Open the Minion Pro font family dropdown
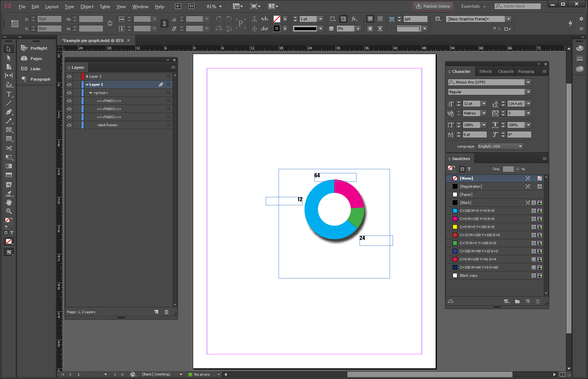Screen dimensions: 588x379 (528, 82)
